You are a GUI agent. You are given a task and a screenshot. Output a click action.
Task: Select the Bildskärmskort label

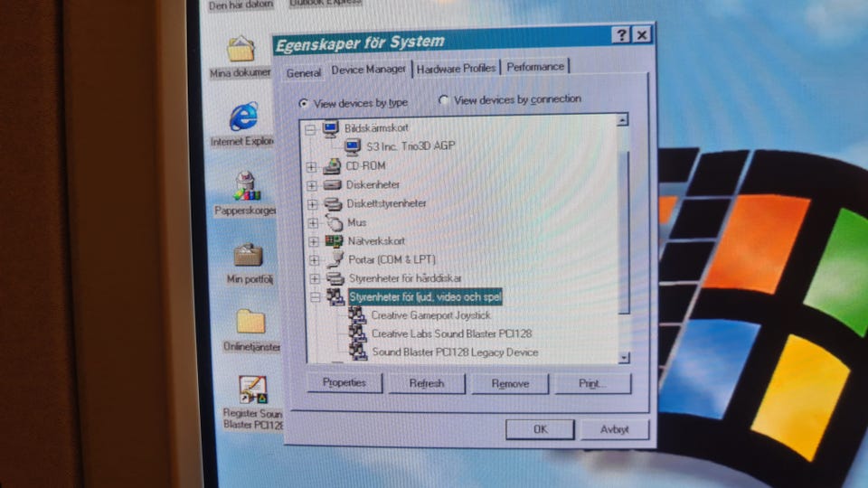tap(376, 128)
